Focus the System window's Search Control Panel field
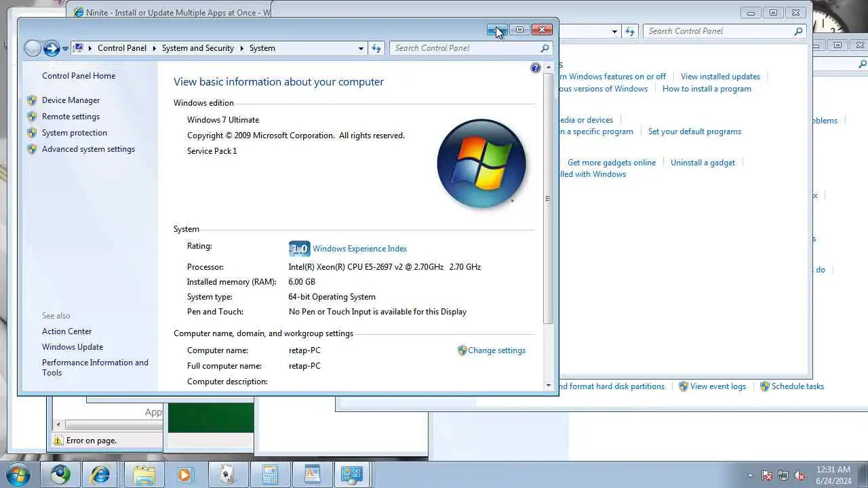 coord(465,48)
